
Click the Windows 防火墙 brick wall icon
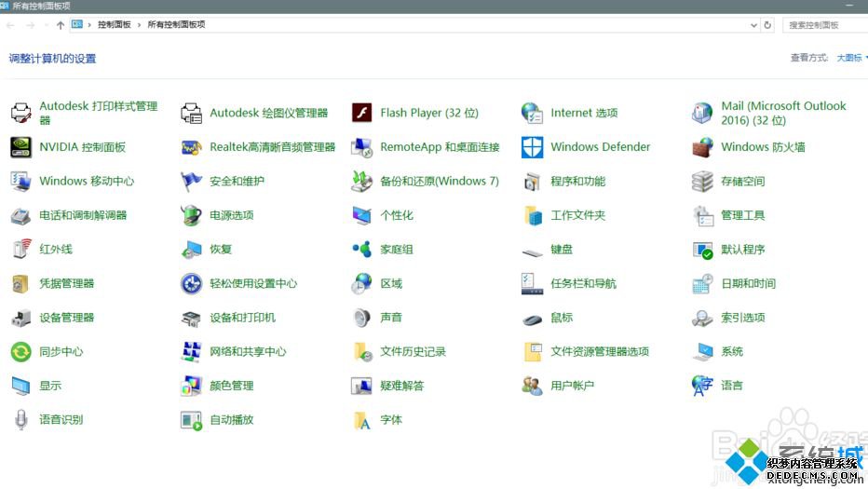pos(703,147)
